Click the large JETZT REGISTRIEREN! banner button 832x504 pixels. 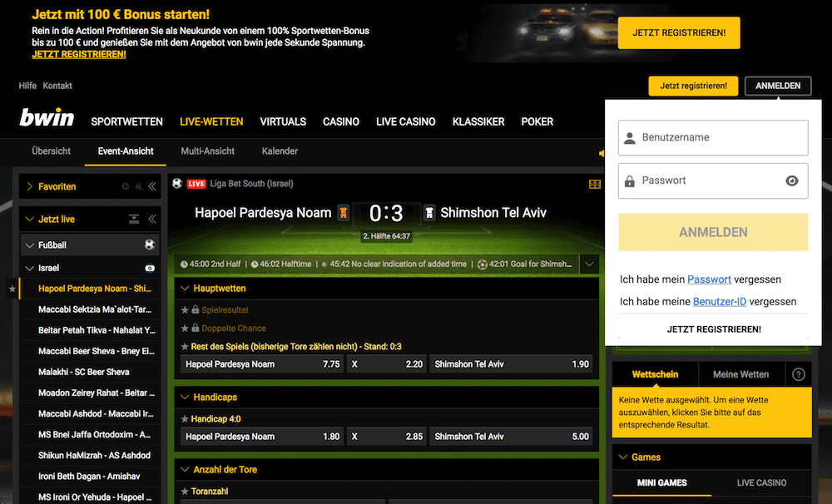click(x=679, y=33)
